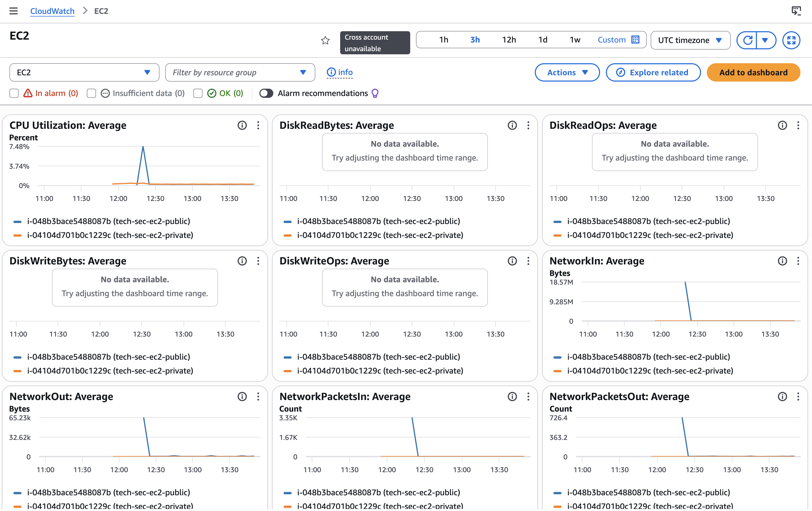This screenshot has width=812, height=511.
Task: Enter full screen mode
Action: coord(791,40)
